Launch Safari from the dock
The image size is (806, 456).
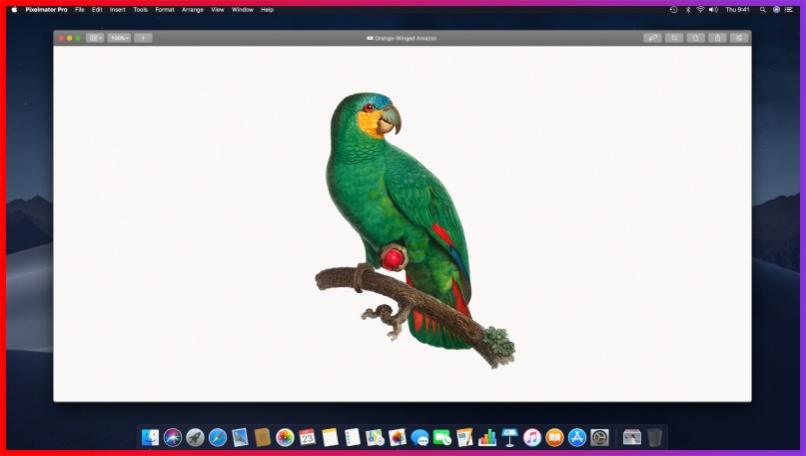217,437
